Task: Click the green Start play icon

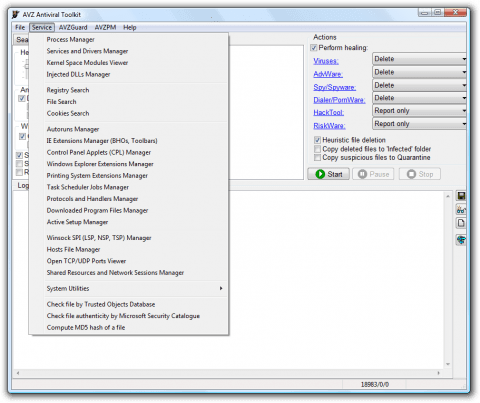Action: [320, 174]
